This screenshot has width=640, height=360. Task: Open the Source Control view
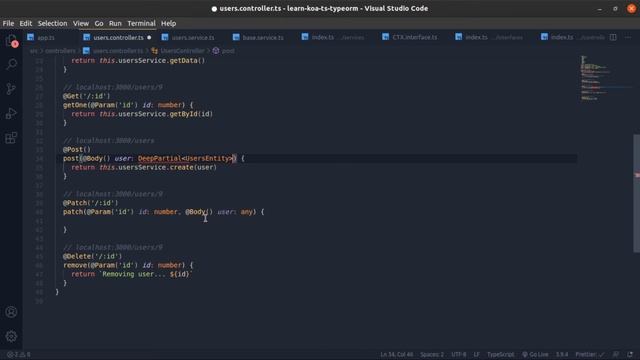pos(11,89)
